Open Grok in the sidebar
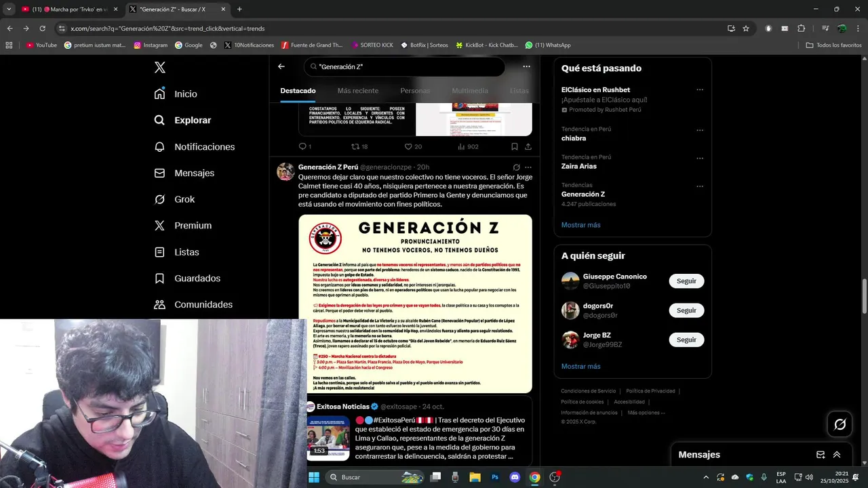Image resolution: width=868 pixels, height=488 pixels. [x=174, y=199]
